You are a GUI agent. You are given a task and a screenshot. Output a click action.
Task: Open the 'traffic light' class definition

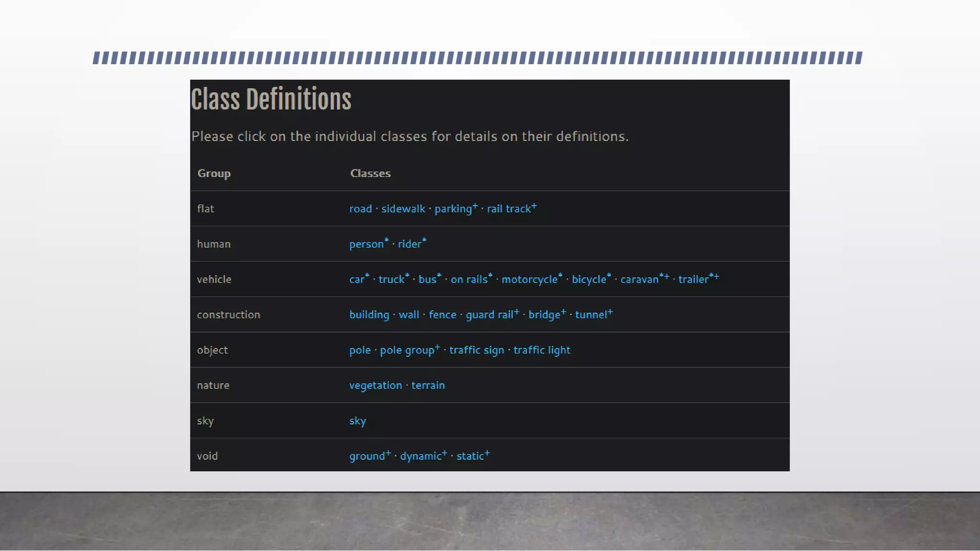542,350
